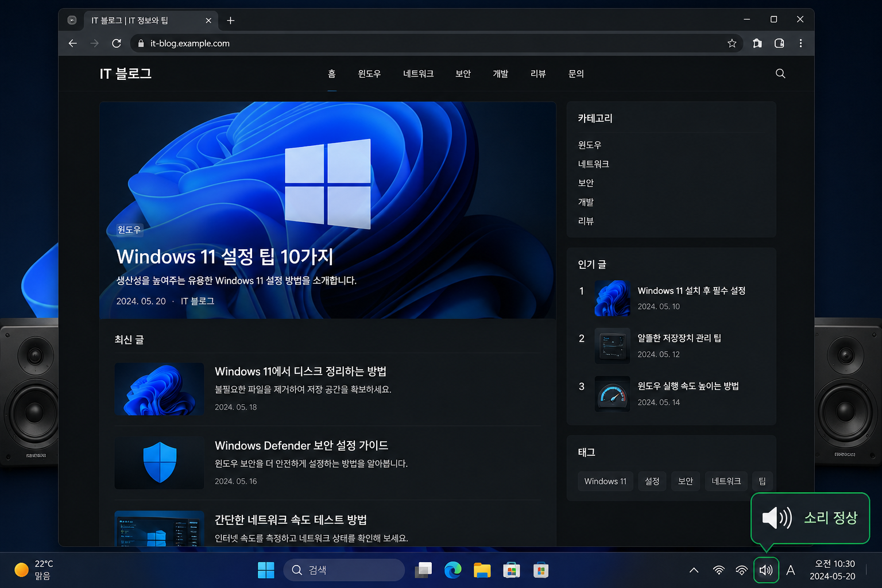The height and width of the screenshot is (588, 882).
Task: Click the IT 블로그 author name on the featured post
Action: [198, 301]
